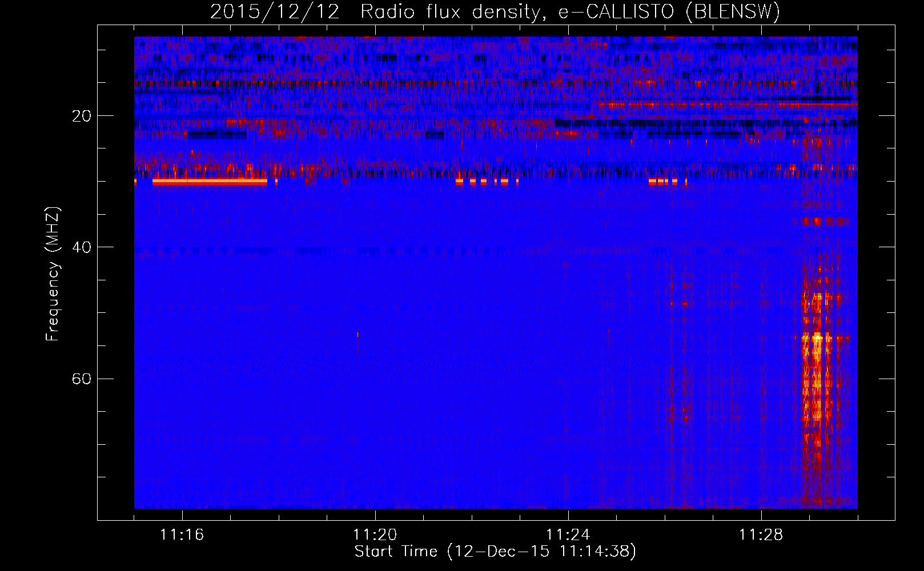This screenshot has width=924, height=571.
Task: Click the "Start Time (12-Dec-15 11:14:38)" axis label
Action: pos(495,552)
